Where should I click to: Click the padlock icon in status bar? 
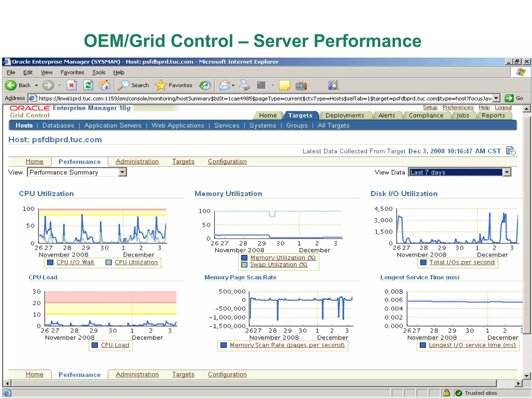point(446,393)
